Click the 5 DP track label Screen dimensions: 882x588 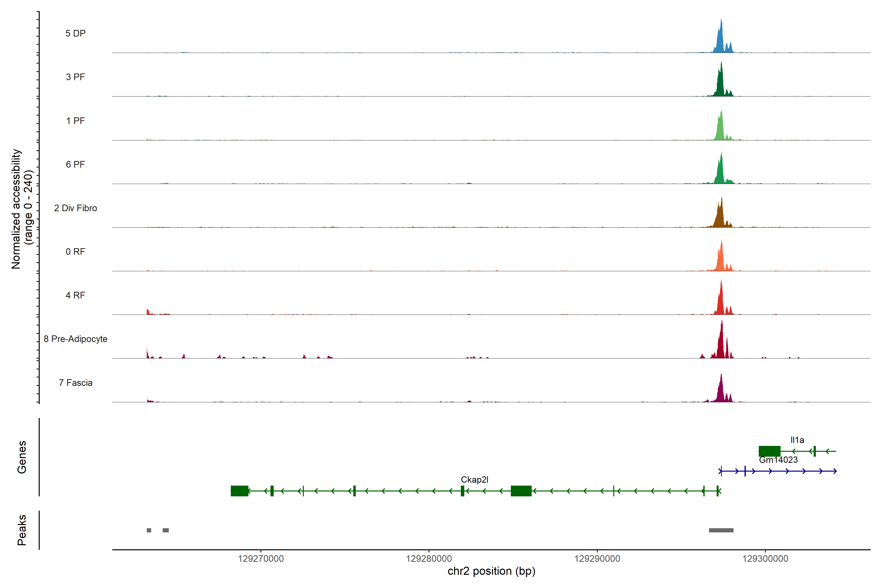pyautogui.click(x=75, y=33)
